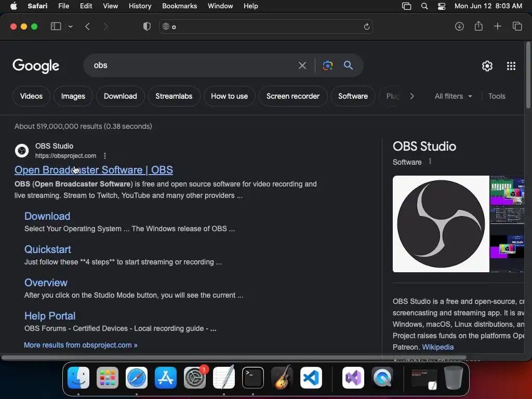Show tab overview icon
Image resolution: width=532 pixels, height=399 pixels.
pyautogui.click(x=517, y=26)
